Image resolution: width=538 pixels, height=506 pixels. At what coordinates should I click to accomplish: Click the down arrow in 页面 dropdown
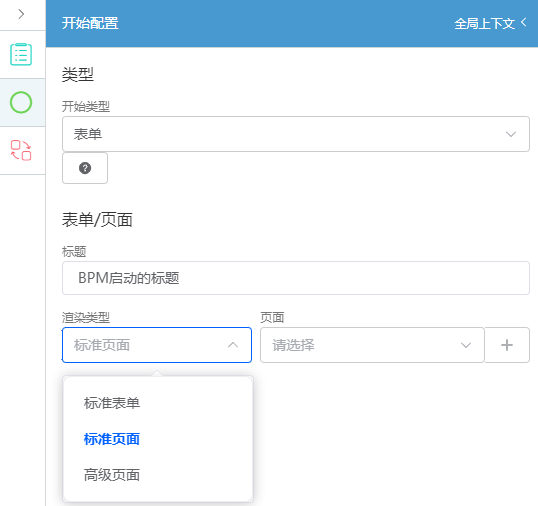(466, 345)
